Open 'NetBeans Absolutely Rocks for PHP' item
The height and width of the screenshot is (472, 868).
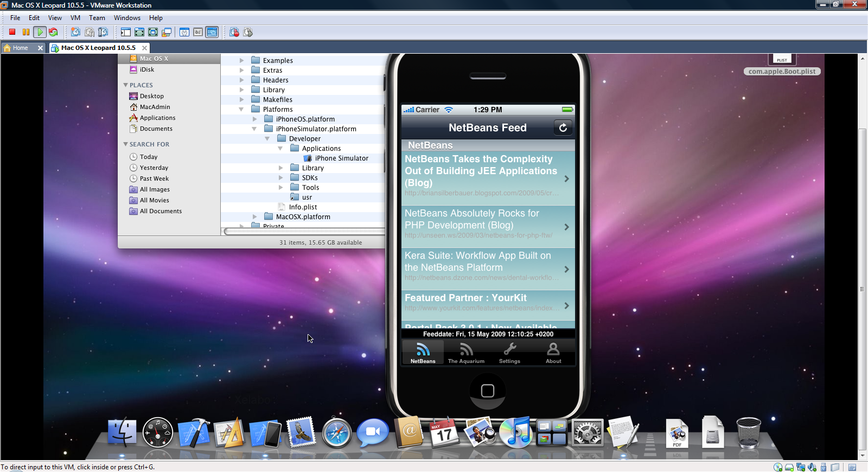click(x=488, y=227)
